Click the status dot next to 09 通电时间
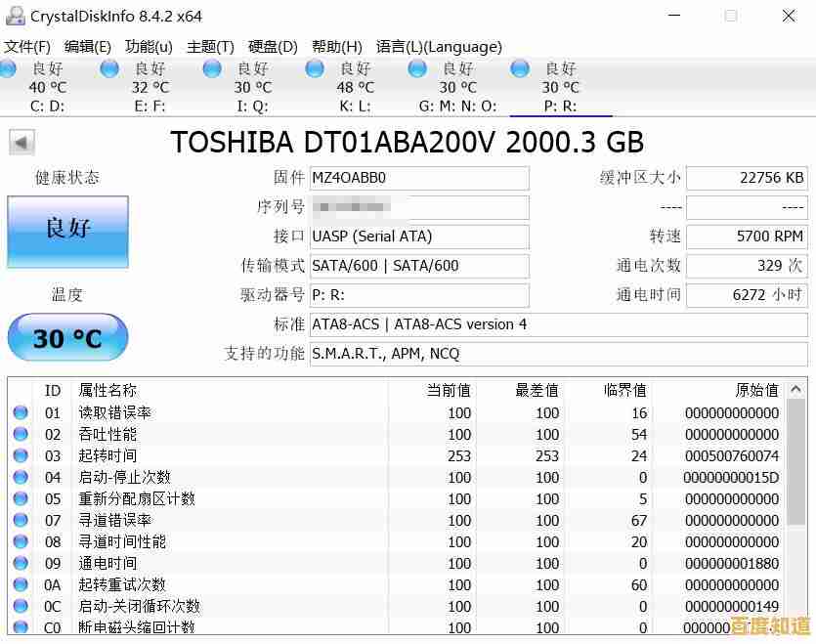This screenshot has width=816, height=644. click(x=21, y=563)
